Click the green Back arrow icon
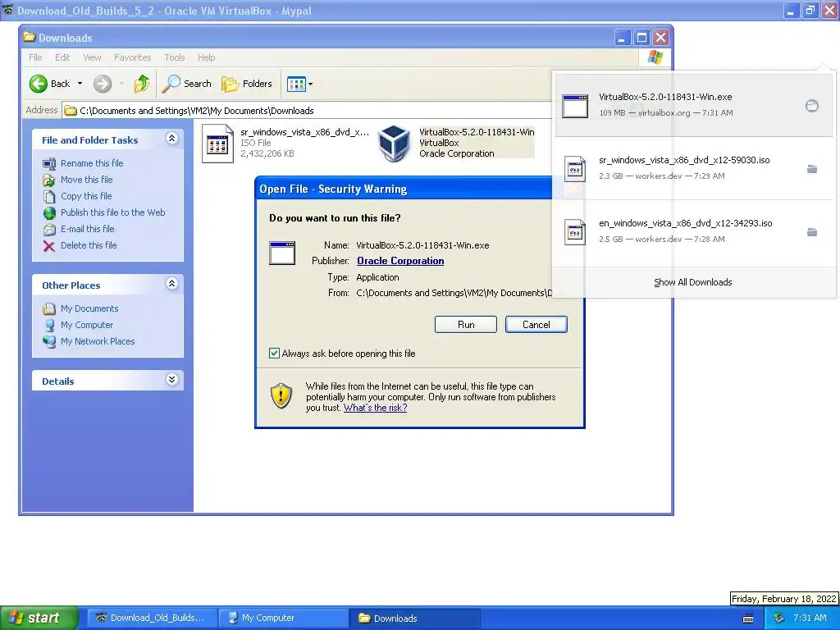Viewport: 840px width, 630px height. (x=38, y=84)
